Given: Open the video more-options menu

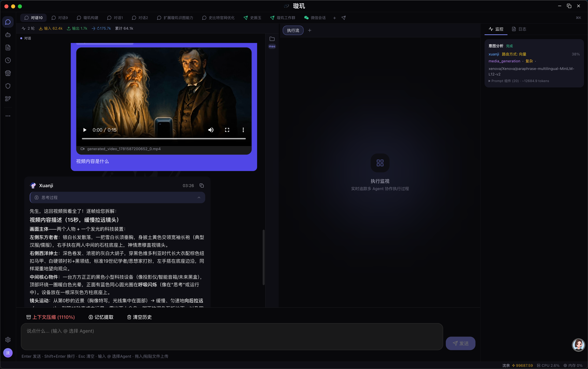Looking at the screenshot, I should point(243,130).
